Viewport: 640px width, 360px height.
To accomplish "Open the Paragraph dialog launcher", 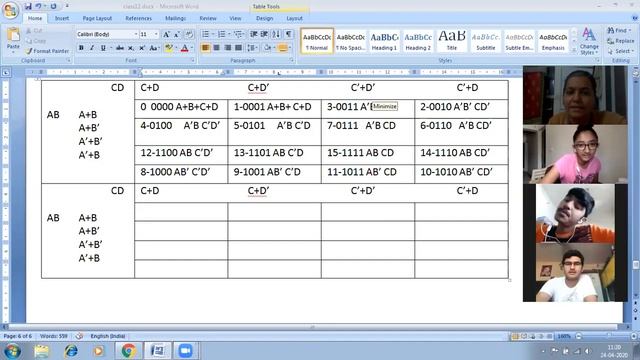I will click(x=291, y=60).
